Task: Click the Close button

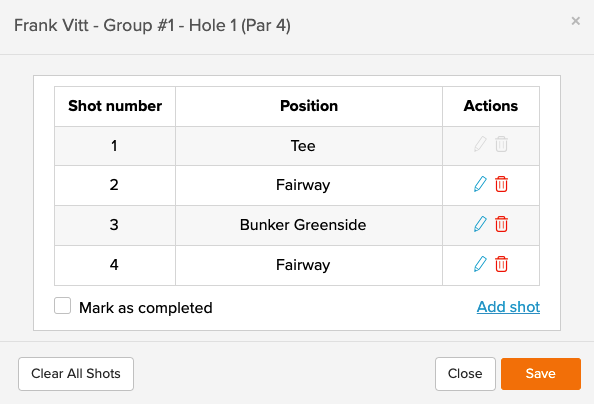Action: coord(465,374)
